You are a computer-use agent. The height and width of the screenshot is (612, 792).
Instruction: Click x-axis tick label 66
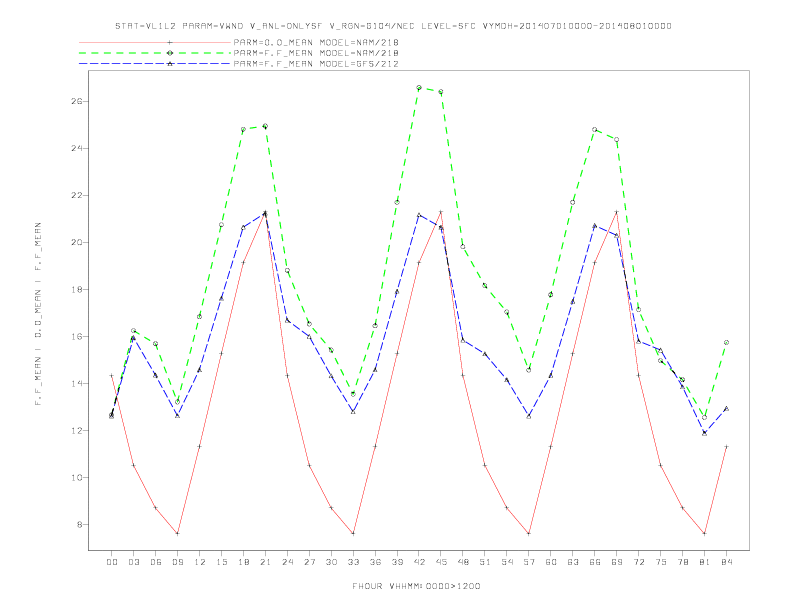click(595, 562)
